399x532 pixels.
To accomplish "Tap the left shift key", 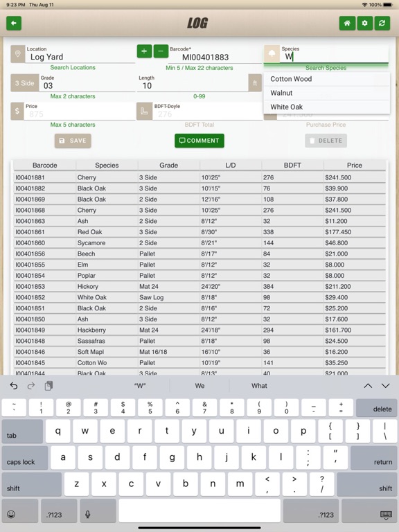I will coord(32,484).
